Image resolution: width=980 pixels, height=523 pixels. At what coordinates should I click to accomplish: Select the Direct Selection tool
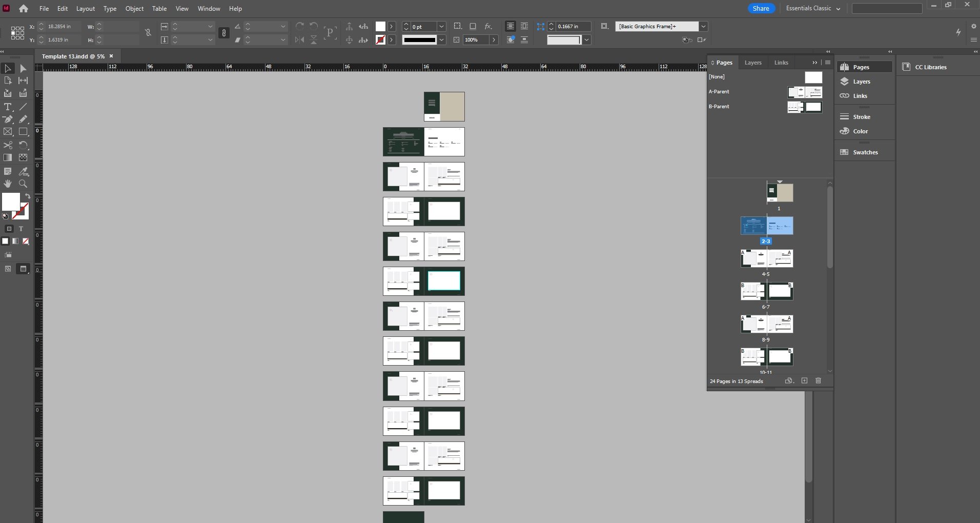point(23,68)
